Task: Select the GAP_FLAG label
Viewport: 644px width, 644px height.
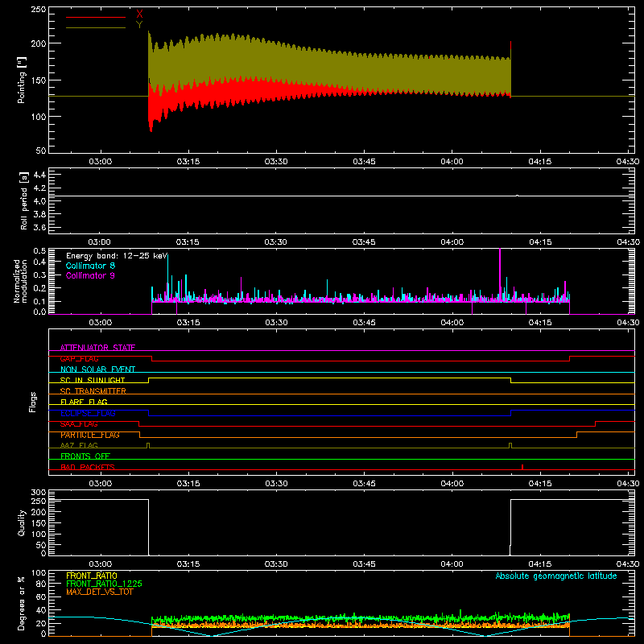Action: pyautogui.click(x=79, y=358)
